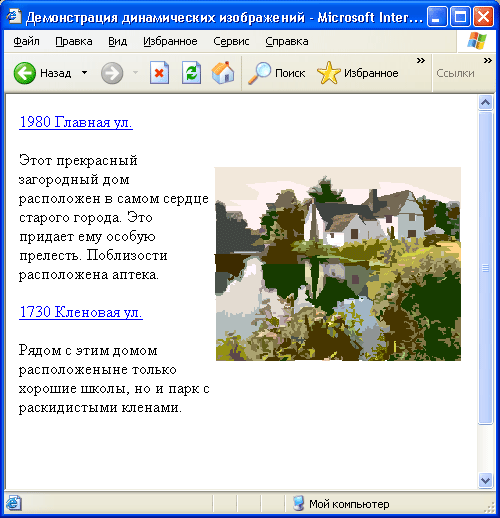Open the Вид menu

click(117, 41)
